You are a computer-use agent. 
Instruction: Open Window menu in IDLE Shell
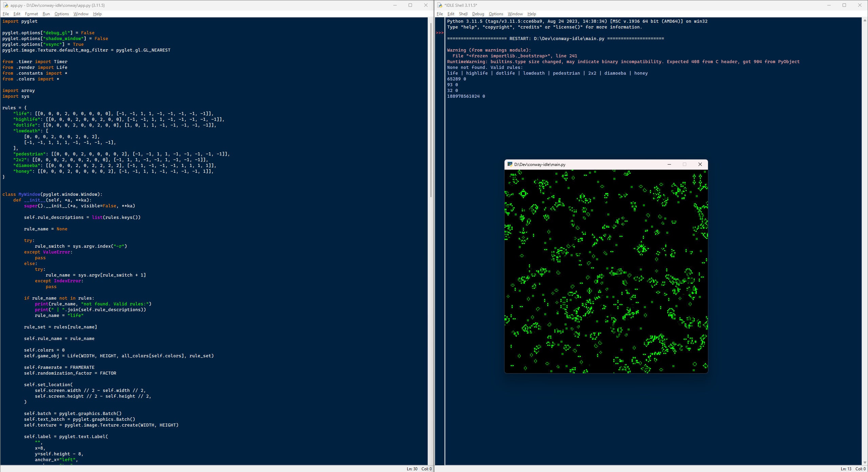515,14
